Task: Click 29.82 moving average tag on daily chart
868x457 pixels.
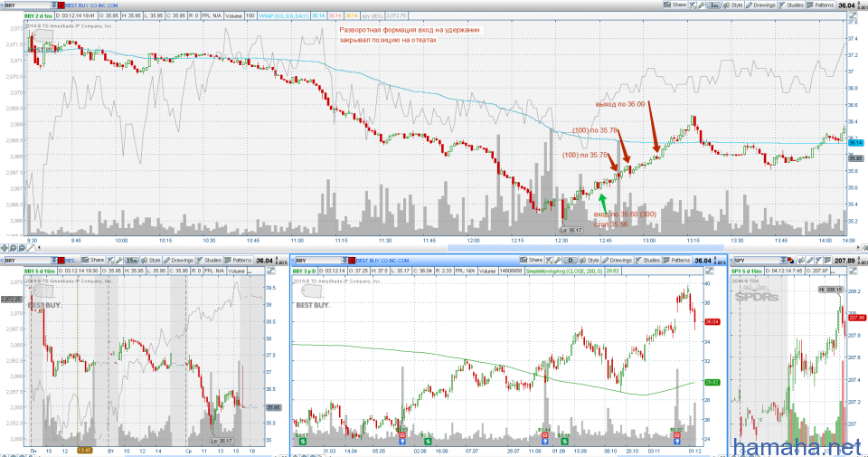Action: 712,382
